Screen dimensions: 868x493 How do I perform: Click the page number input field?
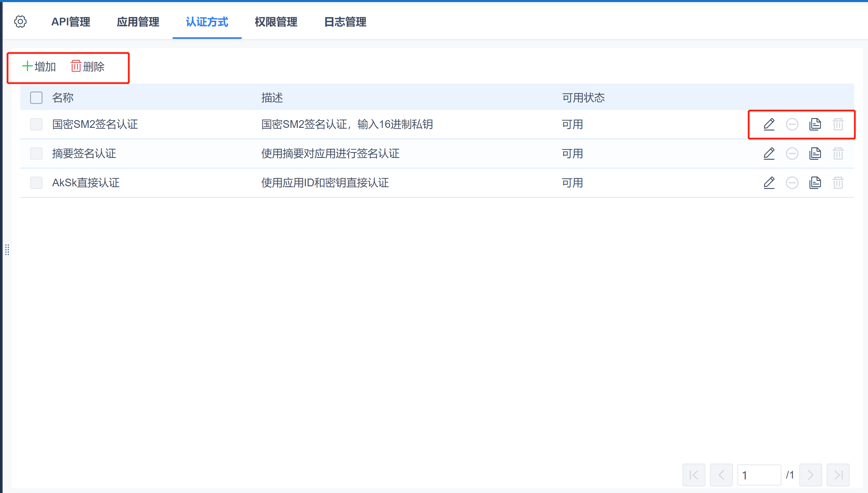tap(759, 475)
